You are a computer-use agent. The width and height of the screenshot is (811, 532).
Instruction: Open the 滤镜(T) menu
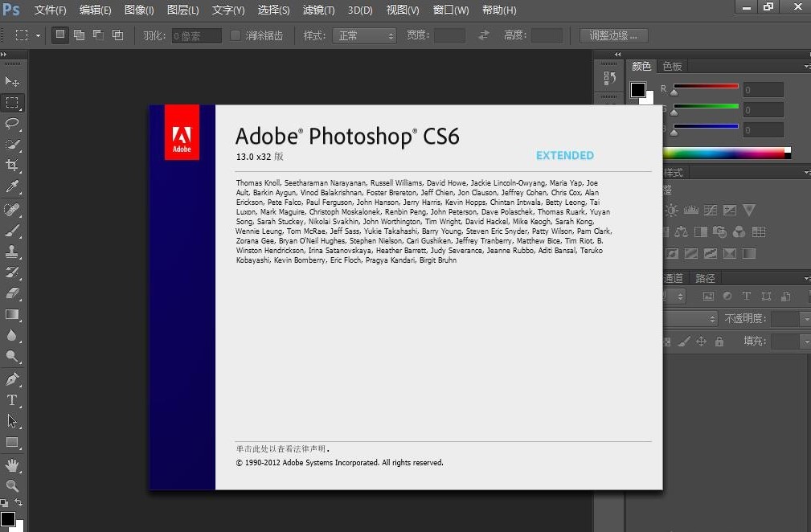click(318, 10)
